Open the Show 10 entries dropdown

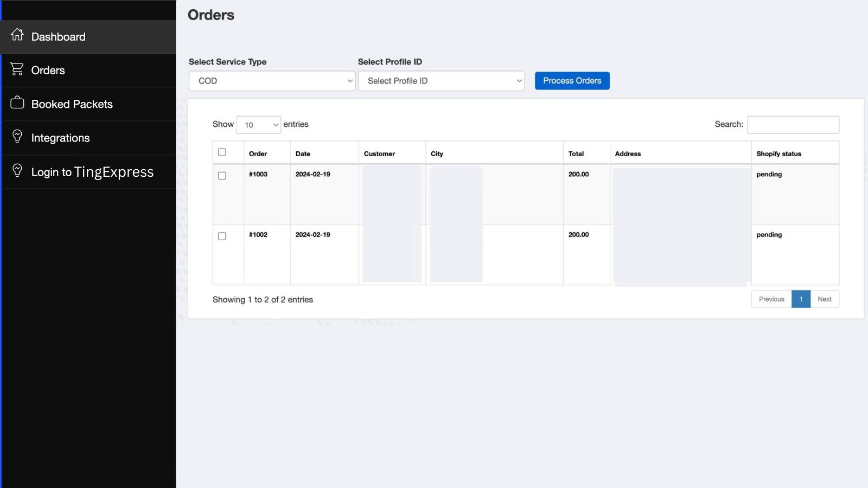point(259,125)
